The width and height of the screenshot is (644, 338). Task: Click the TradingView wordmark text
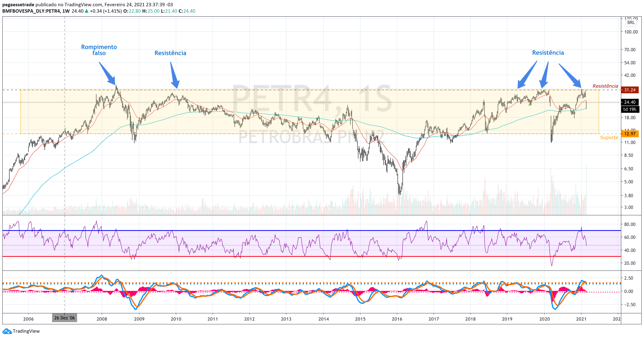pos(26,331)
